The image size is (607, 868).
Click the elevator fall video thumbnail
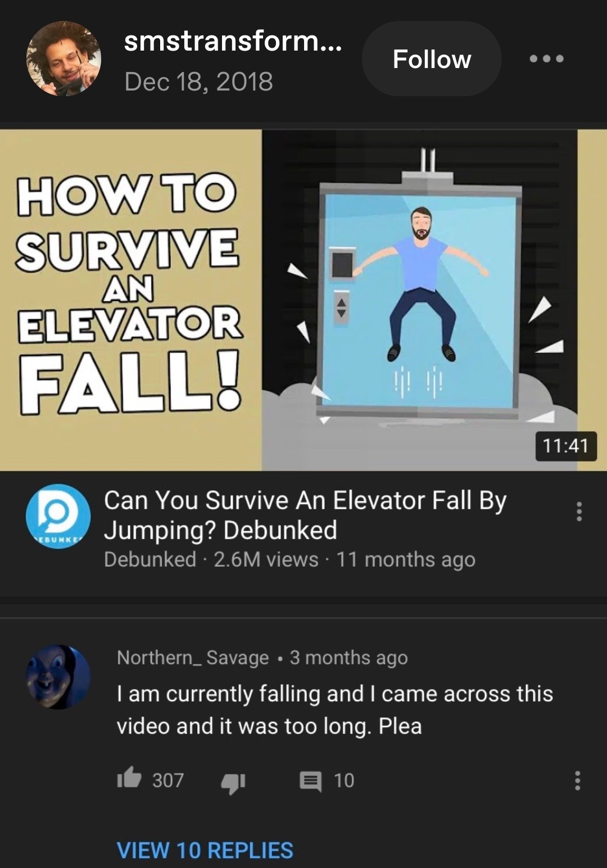pos(303,300)
